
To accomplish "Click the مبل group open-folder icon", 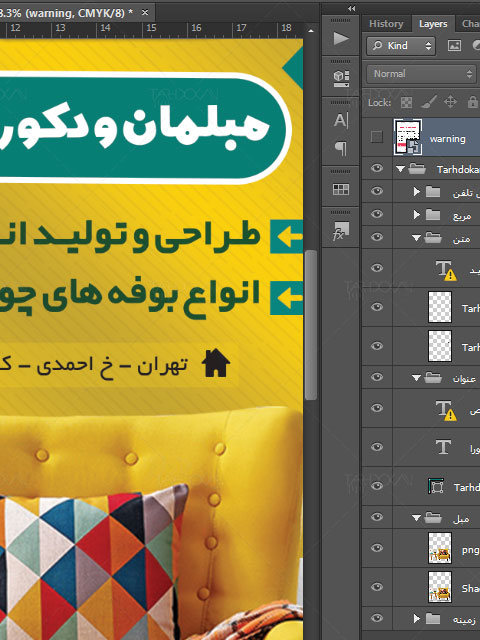I will pos(433,518).
